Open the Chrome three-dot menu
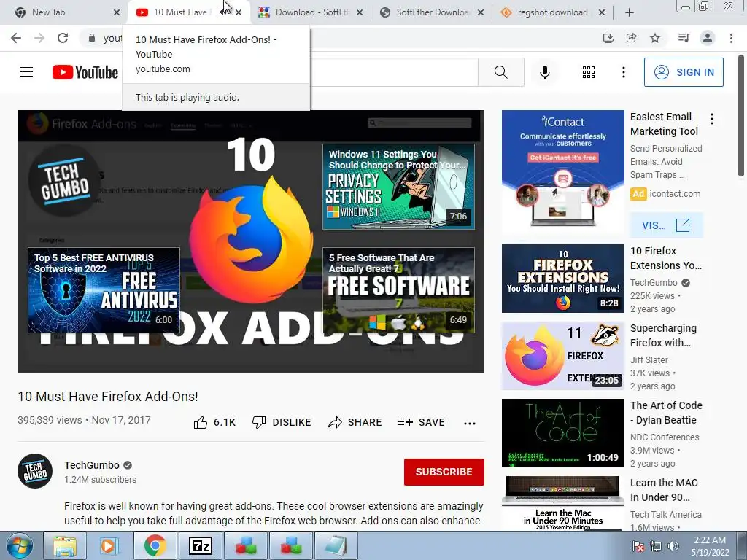 [731, 38]
